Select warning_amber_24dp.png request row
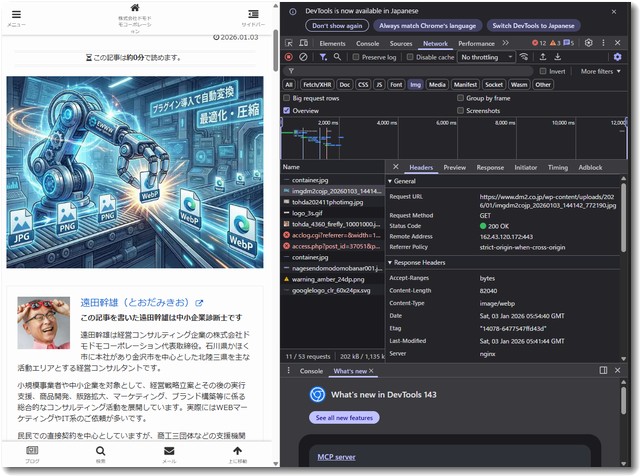The image size is (640, 476). click(x=333, y=279)
